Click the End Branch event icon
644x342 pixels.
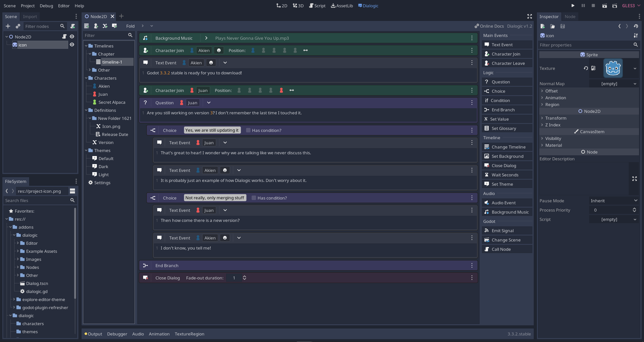click(x=146, y=265)
